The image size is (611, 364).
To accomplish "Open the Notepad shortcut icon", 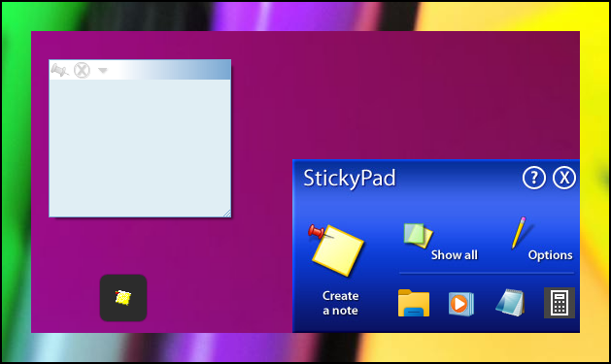I will [x=510, y=303].
